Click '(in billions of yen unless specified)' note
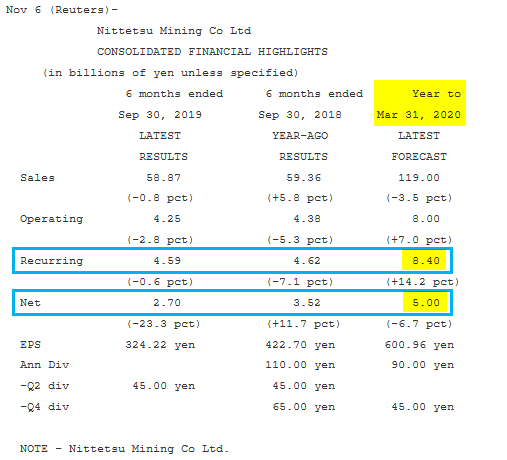This screenshot has width=507, height=460. point(170,73)
